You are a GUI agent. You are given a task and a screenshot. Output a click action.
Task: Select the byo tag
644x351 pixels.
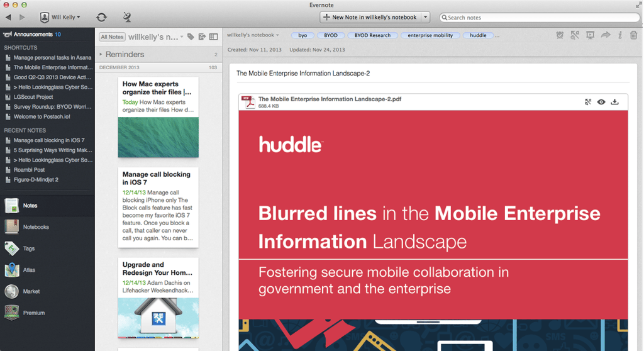[303, 35]
